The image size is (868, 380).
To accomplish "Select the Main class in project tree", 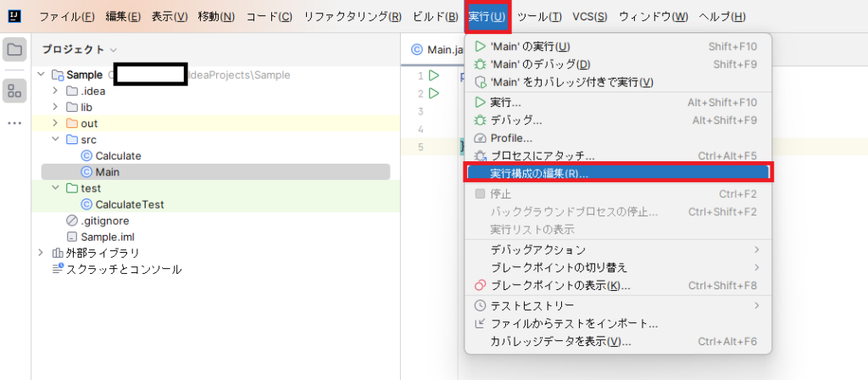I will coord(216,172).
